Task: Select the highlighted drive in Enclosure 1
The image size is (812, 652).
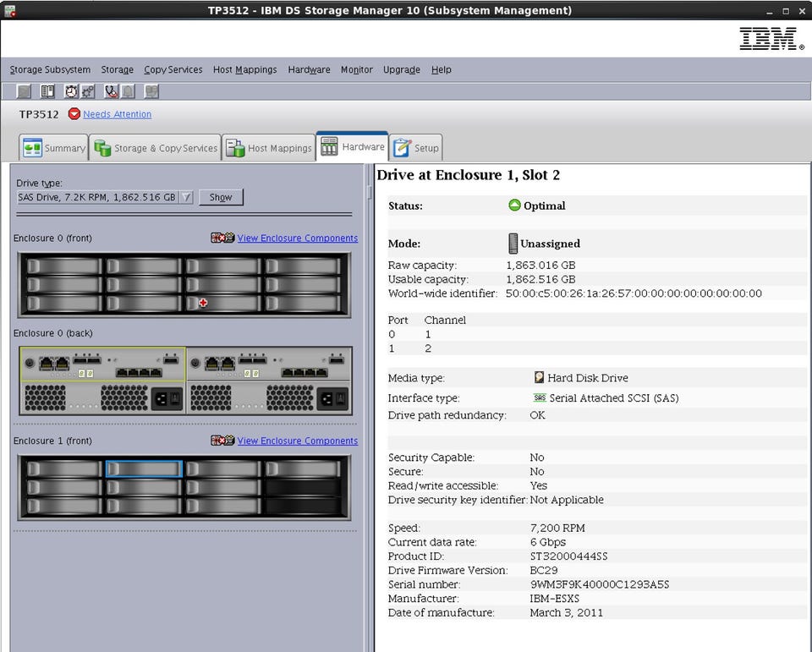Action: (x=144, y=468)
